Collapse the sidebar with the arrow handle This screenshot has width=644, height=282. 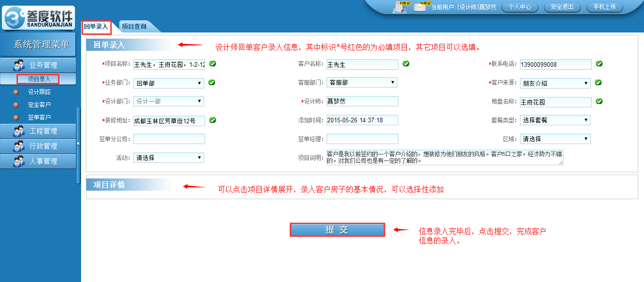78,144
